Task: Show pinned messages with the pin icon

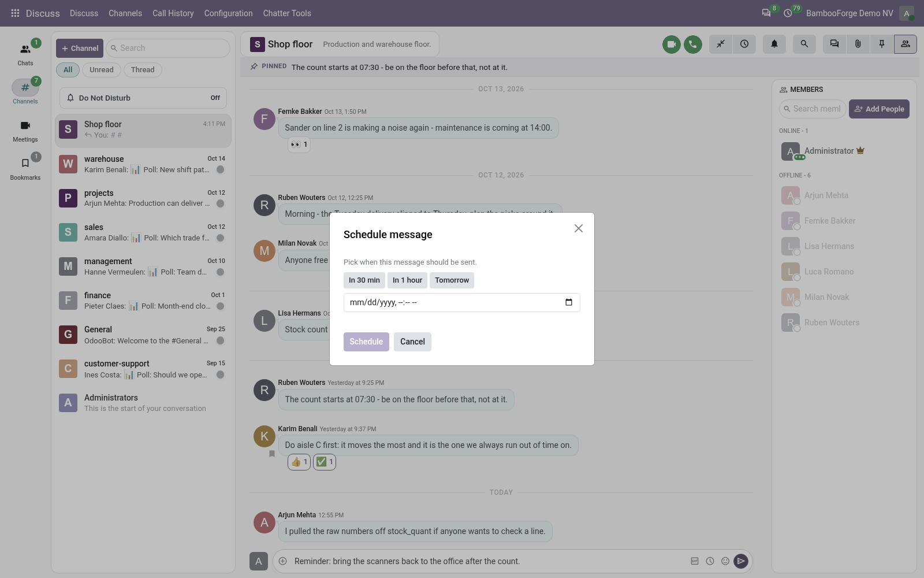Action: (x=882, y=44)
